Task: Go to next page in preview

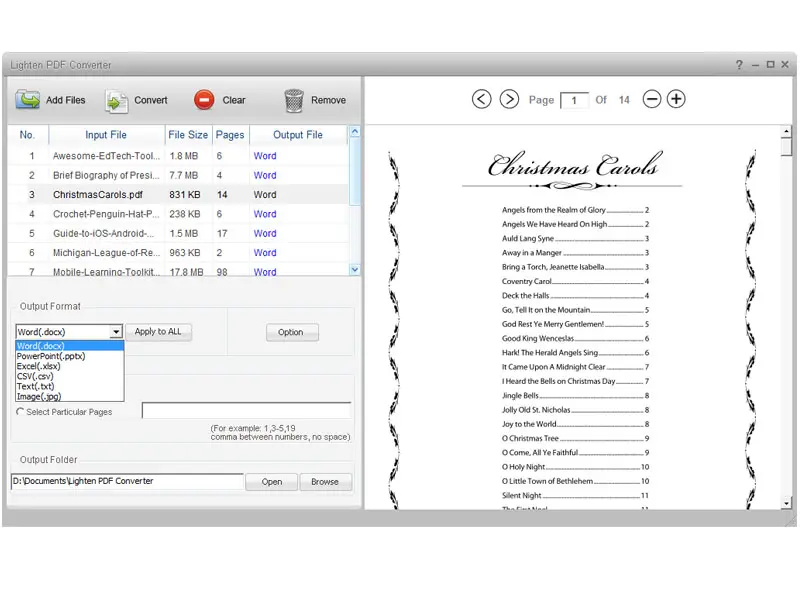Action: (509, 98)
